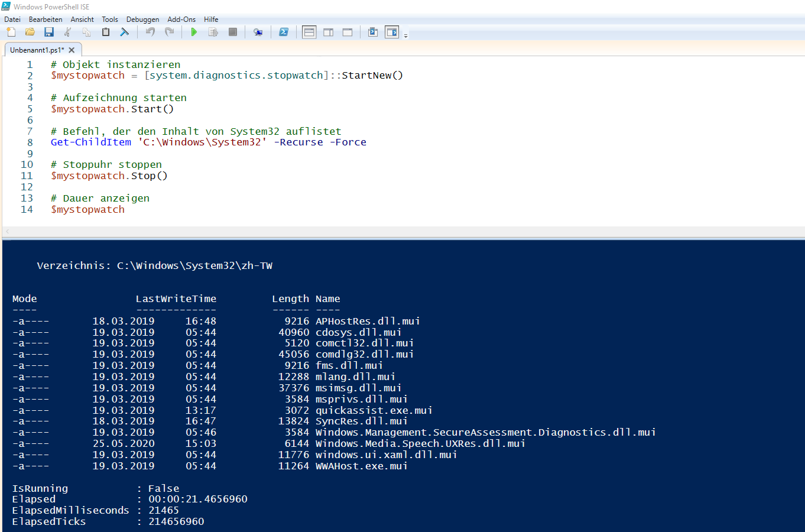Maximize the Script Pane view
This screenshot has width=805, height=532.
click(347, 32)
